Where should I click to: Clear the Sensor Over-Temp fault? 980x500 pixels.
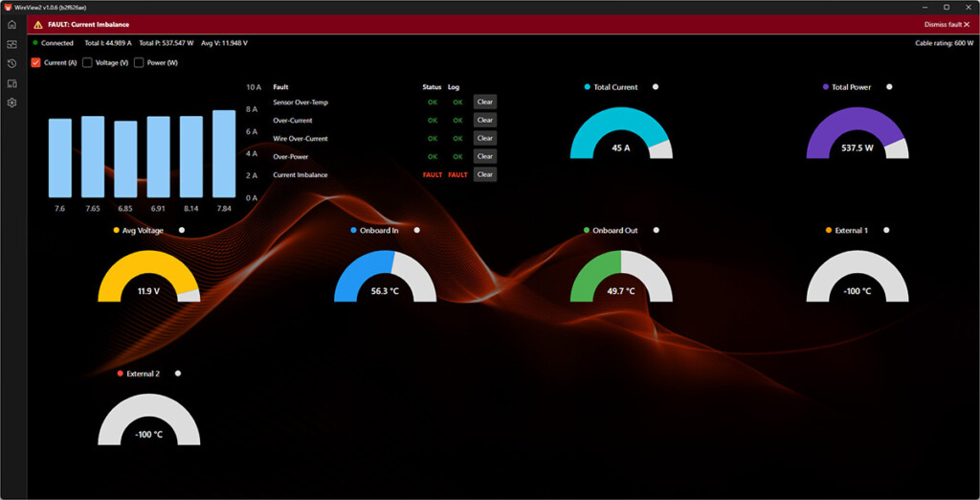click(x=485, y=102)
